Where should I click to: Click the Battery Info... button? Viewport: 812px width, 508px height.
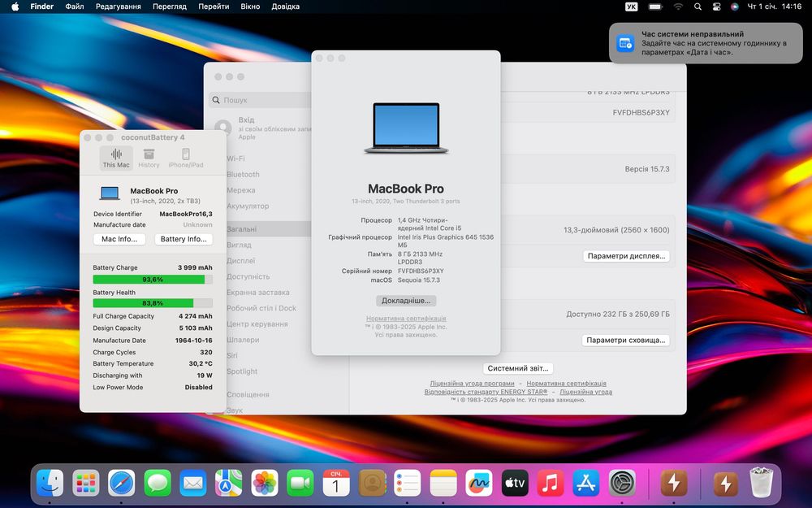point(184,239)
